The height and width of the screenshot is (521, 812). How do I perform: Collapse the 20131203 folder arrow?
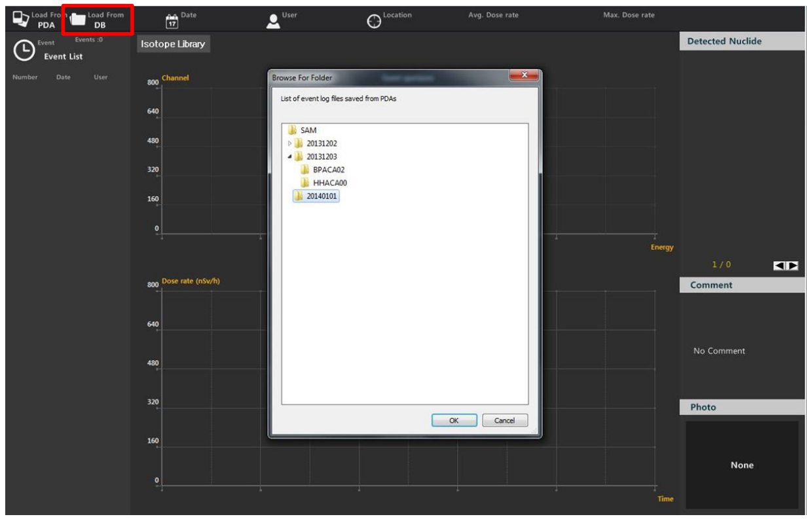(x=289, y=156)
